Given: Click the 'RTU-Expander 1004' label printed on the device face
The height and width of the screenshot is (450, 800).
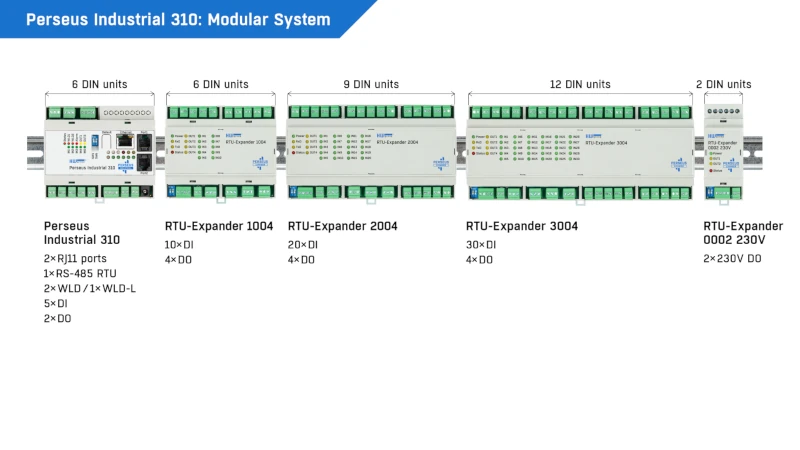Looking at the screenshot, I should 246,142.
